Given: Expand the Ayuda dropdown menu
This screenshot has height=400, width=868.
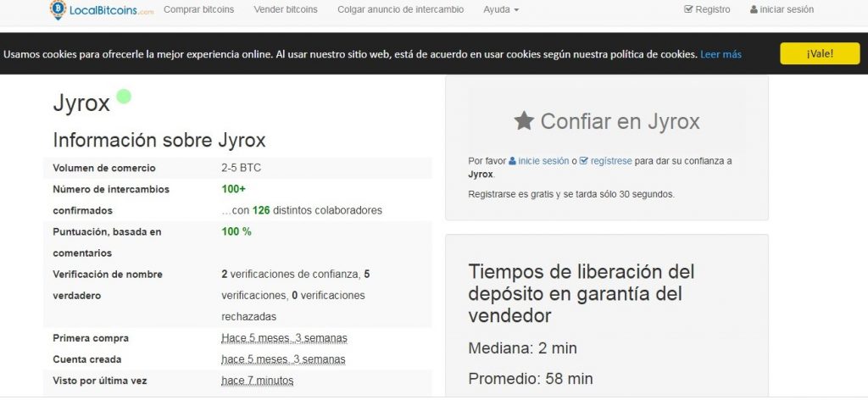Looking at the screenshot, I should pyautogui.click(x=501, y=9).
